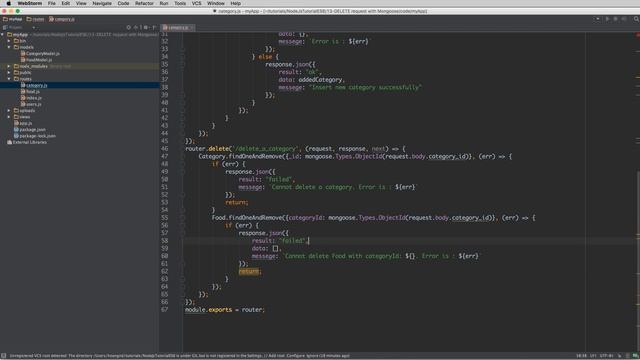Screen dimensions: 640x360
Task: Click the cursor position indicator in status bar
Action: click(581, 356)
